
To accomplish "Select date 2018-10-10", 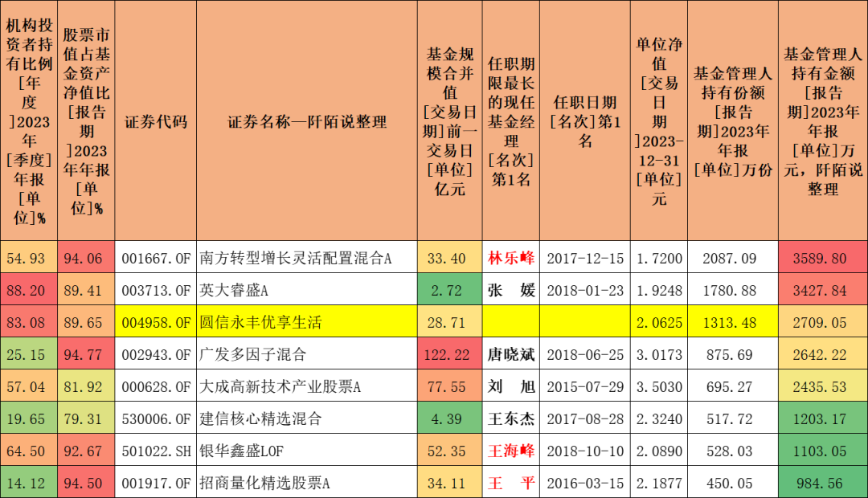I will click(x=585, y=451).
